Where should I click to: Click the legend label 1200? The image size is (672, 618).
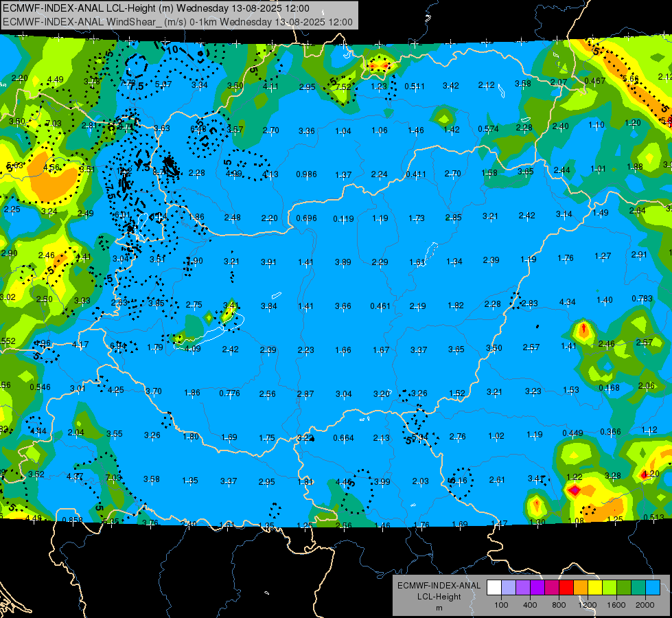[587, 605]
